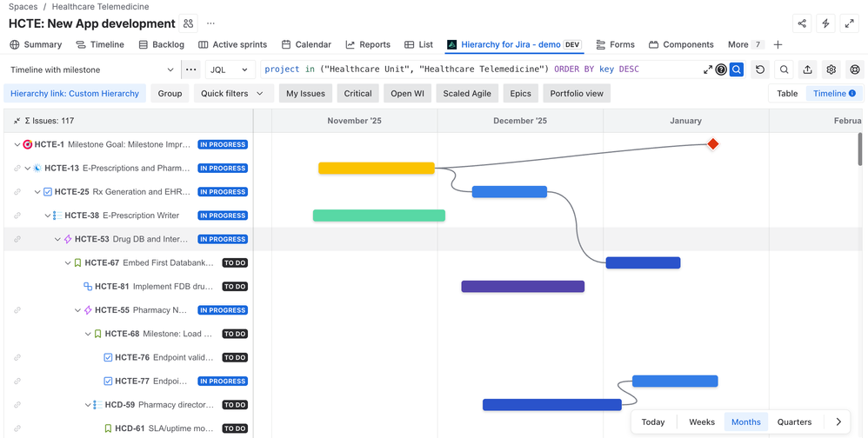Click the Timeline info badge icon

pyautogui.click(x=852, y=94)
